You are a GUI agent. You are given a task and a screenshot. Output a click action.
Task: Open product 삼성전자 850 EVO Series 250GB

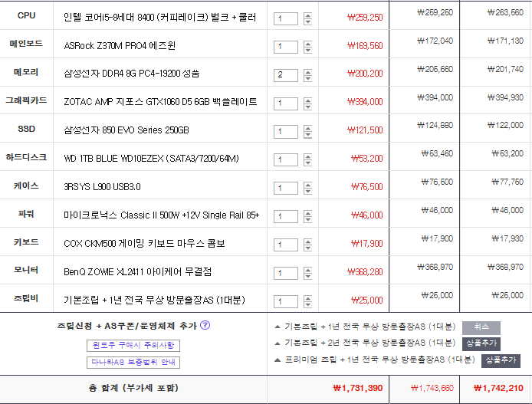coord(126,130)
